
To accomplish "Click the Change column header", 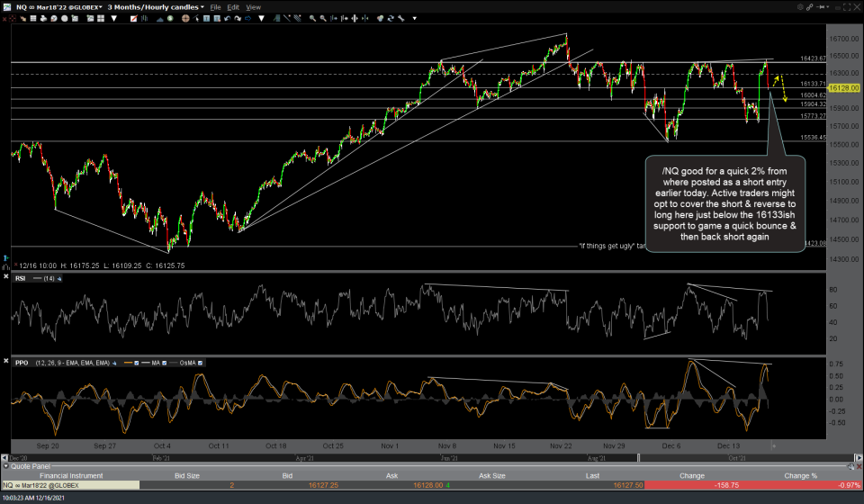I will click(692, 475).
